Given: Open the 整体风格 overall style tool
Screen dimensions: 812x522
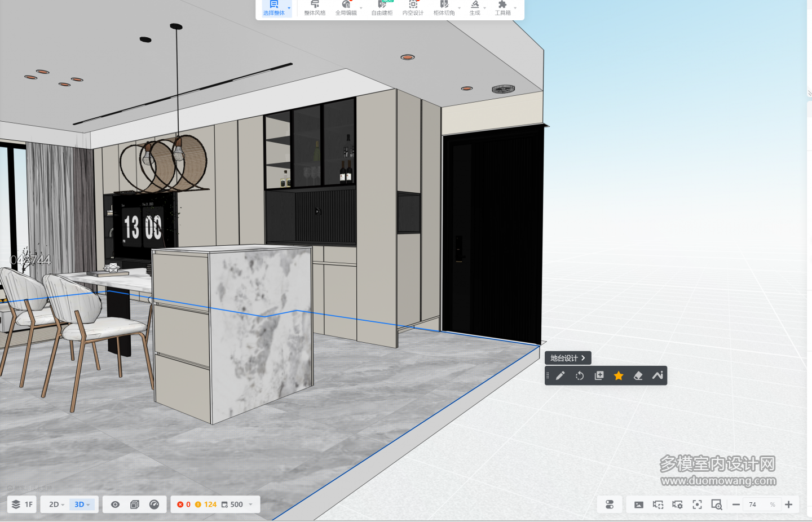Looking at the screenshot, I should [315, 8].
